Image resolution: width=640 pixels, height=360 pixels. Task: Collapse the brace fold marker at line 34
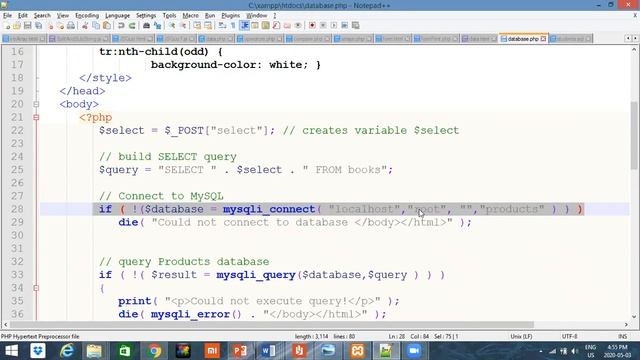(36, 288)
